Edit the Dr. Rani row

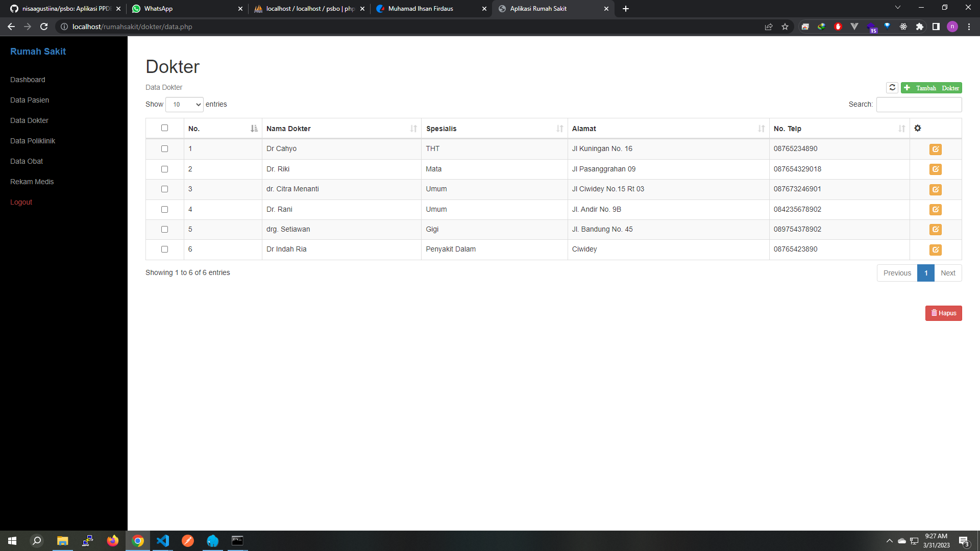pos(935,209)
